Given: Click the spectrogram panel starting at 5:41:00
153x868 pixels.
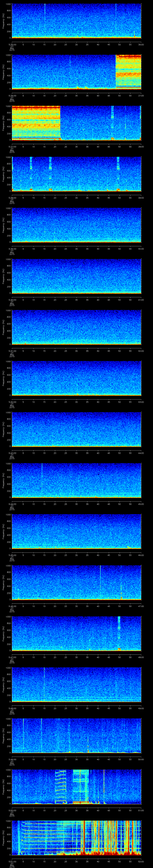Looking at the screenshot, I should (x=76, y=327).
